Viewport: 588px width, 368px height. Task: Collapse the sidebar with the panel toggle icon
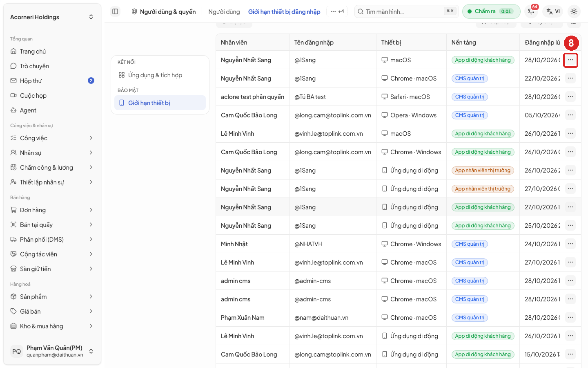point(115,11)
